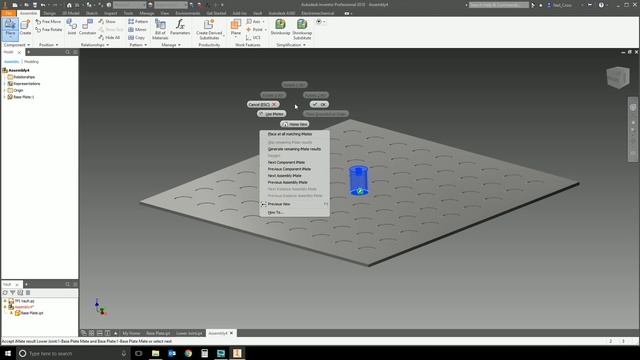Viewport: 640px width, 360px height.
Task: Click Show relationships in ribbon
Action: pos(107,21)
